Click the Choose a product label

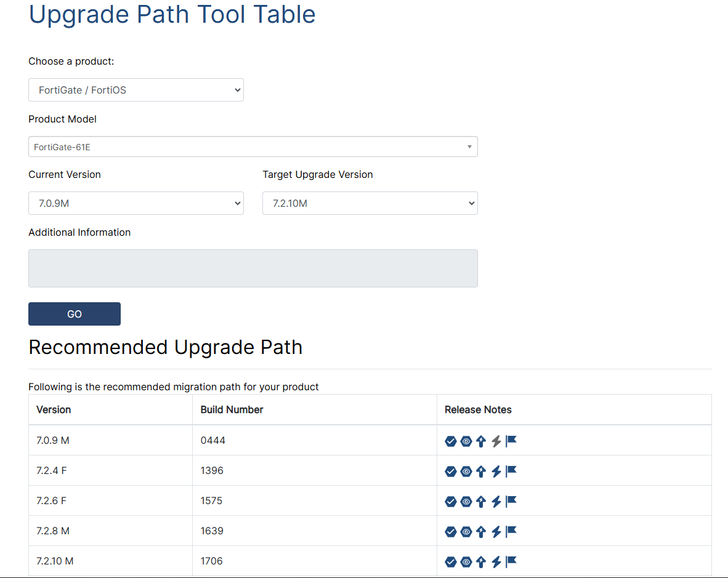[71, 61]
